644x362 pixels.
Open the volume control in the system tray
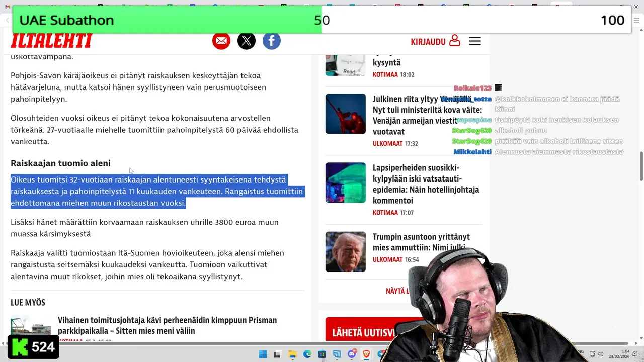click(600, 354)
